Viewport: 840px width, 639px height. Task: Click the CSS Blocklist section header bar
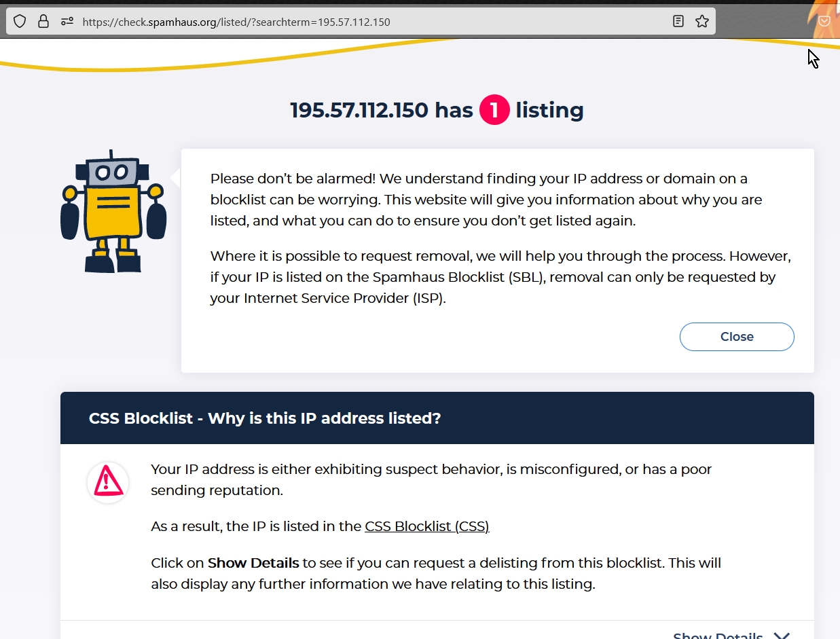click(437, 418)
